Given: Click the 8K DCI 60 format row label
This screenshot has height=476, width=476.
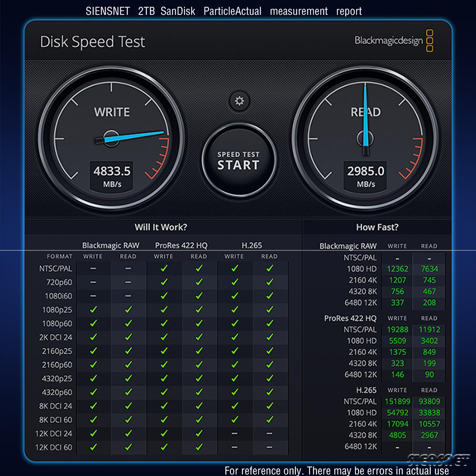Looking at the screenshot, I should point(56,420).
